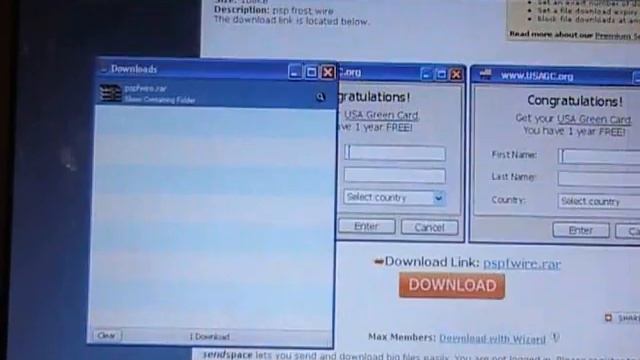640x360 pixels.
Task: Open the pspfwire.rar download link
Action: point(522,264)
